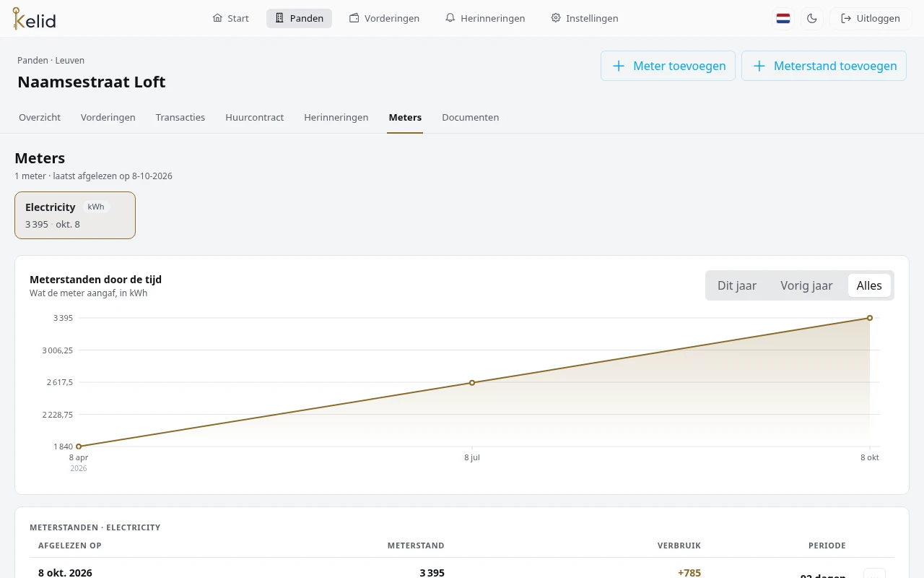Open the Vorderingen tab under Naamsestraat Loft
This screenshot has height=578, width=924.
click(108, 117)
